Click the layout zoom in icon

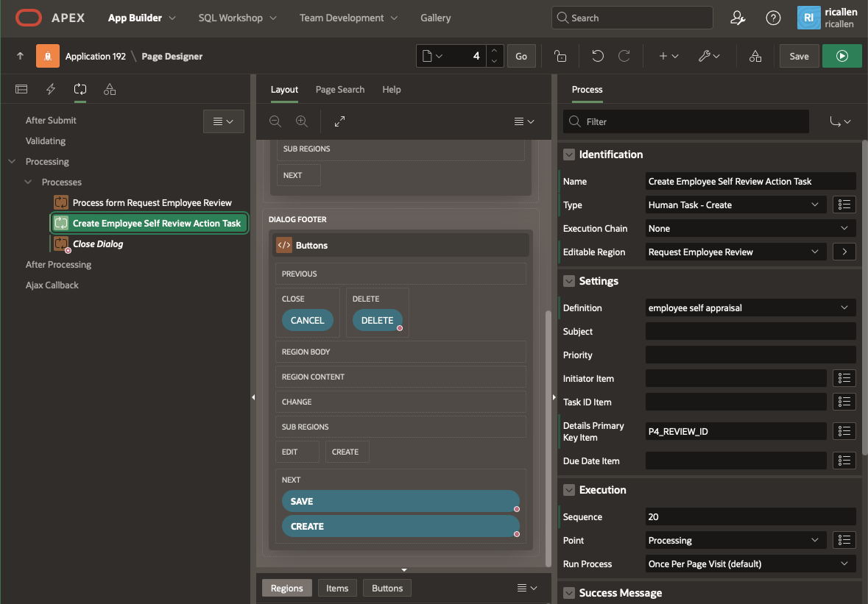(x=301, y=121)
